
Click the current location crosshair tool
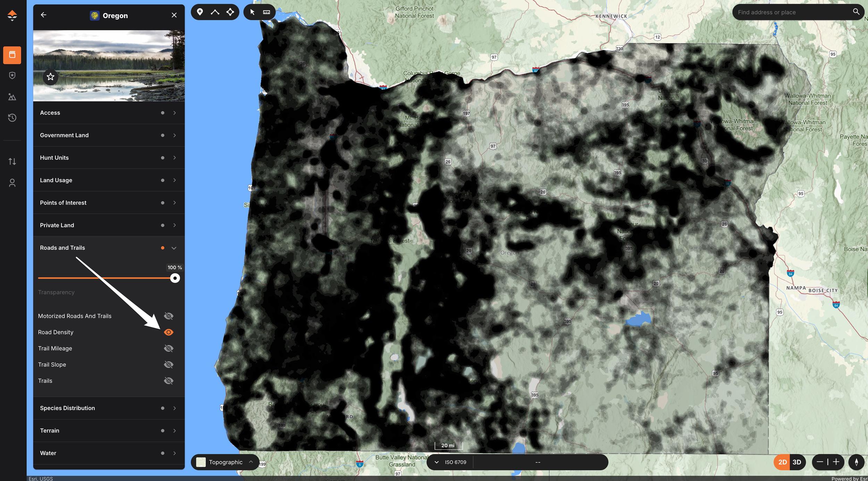pos(230,11)
